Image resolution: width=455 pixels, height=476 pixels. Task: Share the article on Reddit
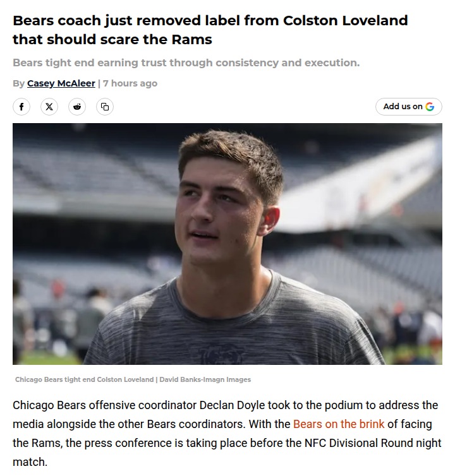tap(77, 107)
